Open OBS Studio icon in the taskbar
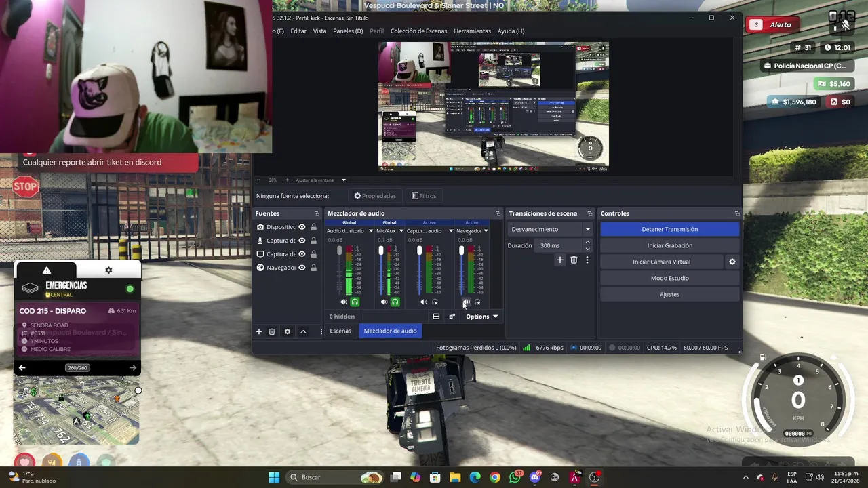Image resolution: width=868 pixels, height=488 pixels. coord(595,477)
